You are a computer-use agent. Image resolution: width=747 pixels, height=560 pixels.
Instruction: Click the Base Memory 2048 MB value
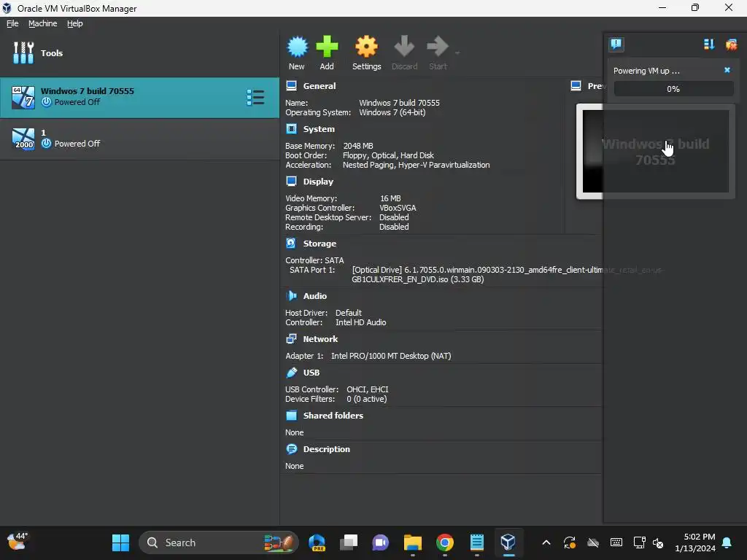358,146
